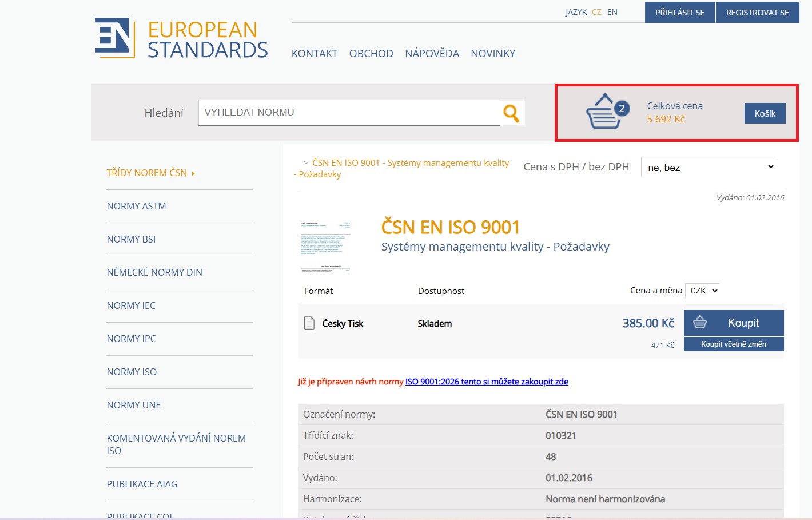Open the NÁPOVĚDA menu item
Image resolution: width=812 pixels, height=520 pixels.
click(x=432, y=54)
